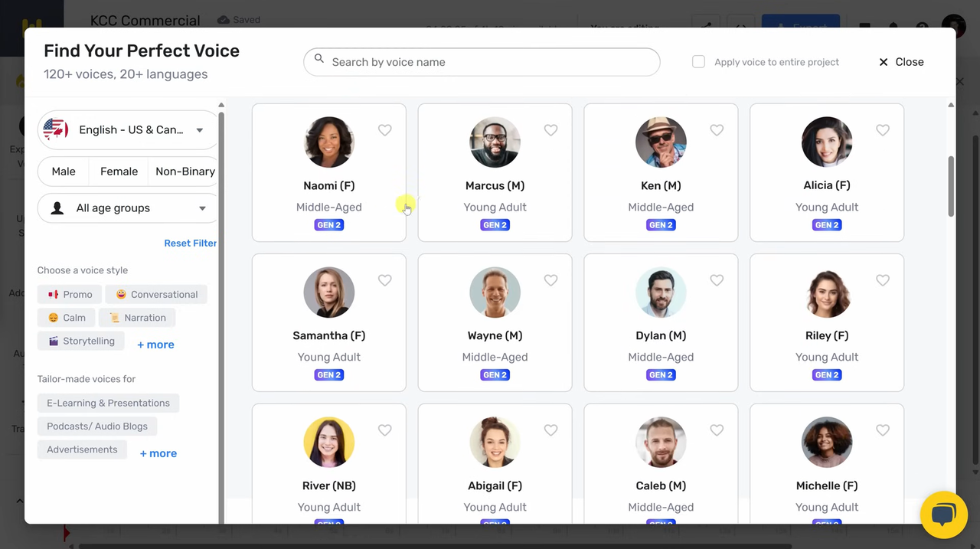The image size is (980, 549).
Task: Favorite Naomi voice with heart icon
Action: [x=385, y=130]
